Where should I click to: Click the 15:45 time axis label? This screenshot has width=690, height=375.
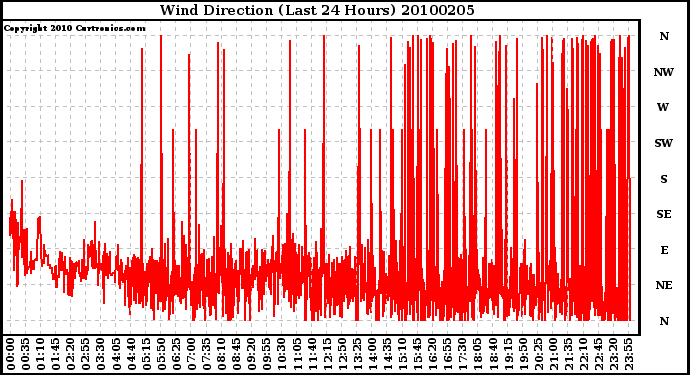417,355
